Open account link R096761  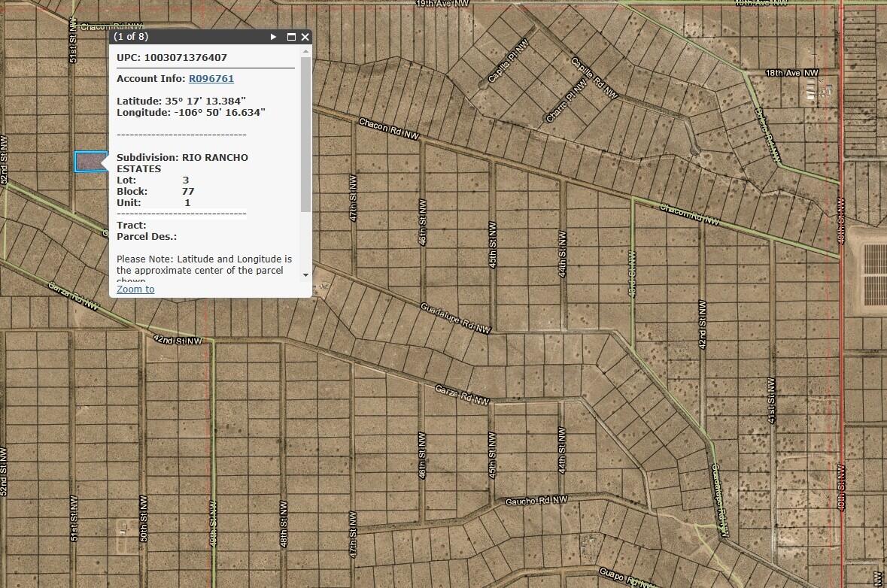click(x=211, y=78)
